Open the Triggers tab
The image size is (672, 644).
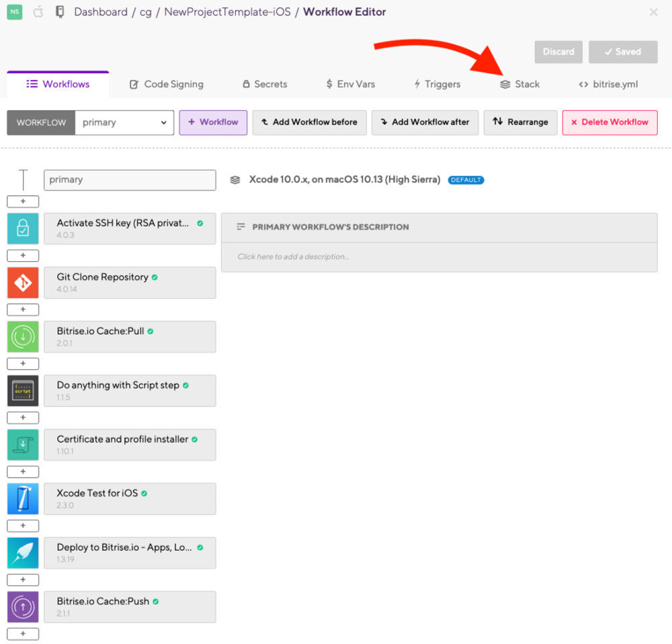click(x=437, y=85)
